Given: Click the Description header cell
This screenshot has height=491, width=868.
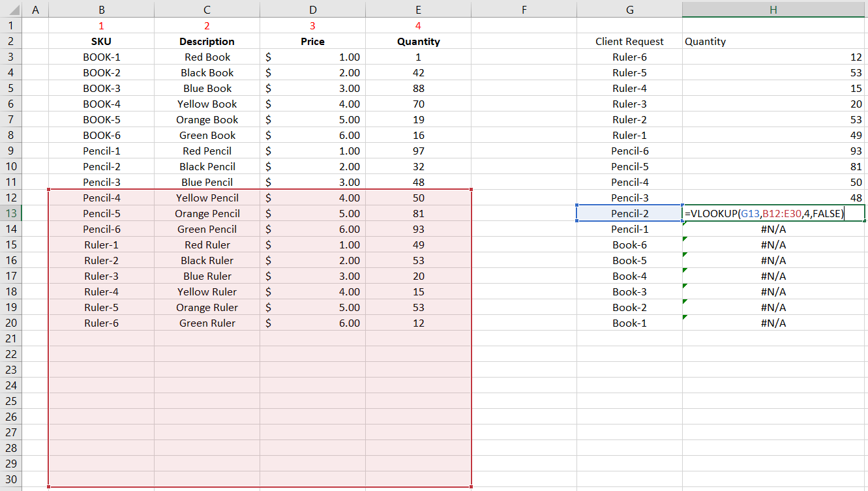Looking at the screenshot, I should (x=207, y=41).
